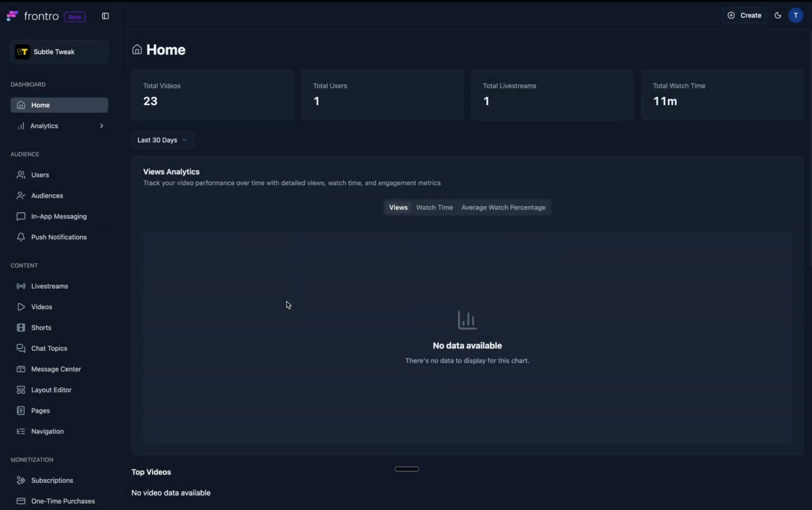This screenshot has height=510, width=812.
Task: Click the Shorts film icon
Action: coord(21,328)
